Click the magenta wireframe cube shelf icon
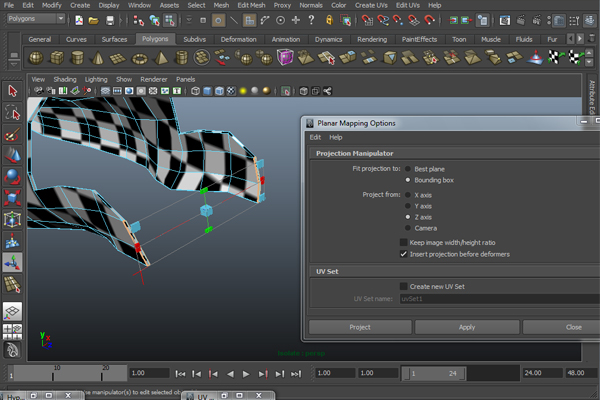600x400 pixels. 285,57
